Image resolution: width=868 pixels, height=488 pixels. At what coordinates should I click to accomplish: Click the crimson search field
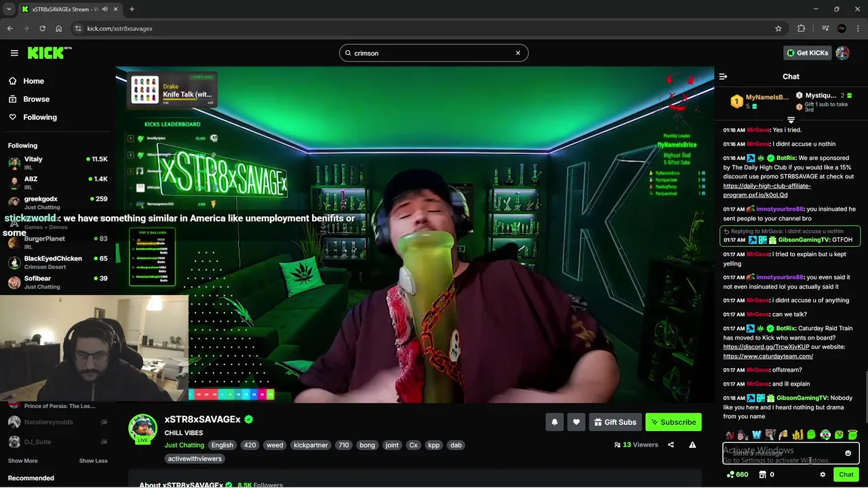point(433,53)
